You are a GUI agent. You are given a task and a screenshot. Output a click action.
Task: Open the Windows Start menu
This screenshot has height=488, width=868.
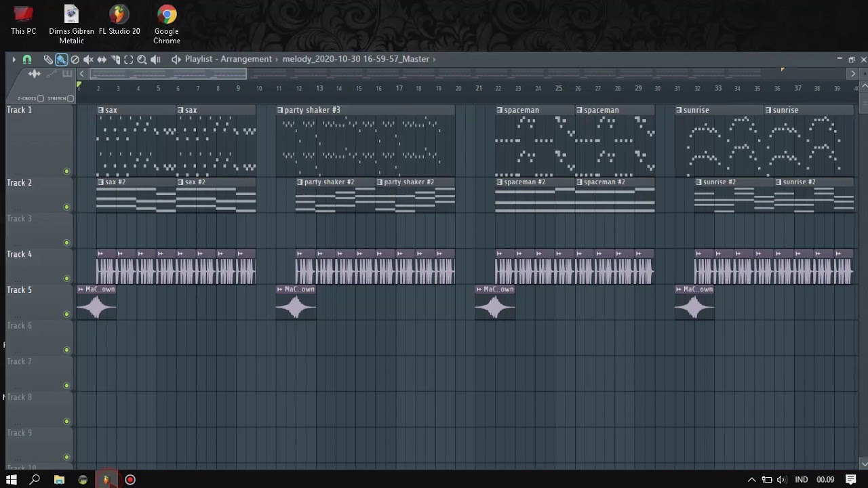pos(12,480)
